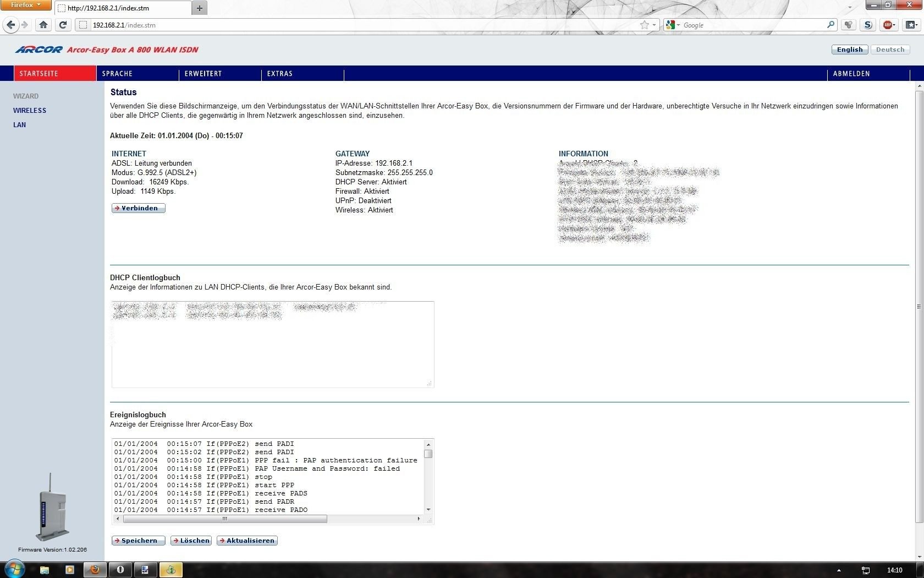The image size is (924, 578).
Task: Click the Firefox taskbar icon
Action: click(95, 570)
